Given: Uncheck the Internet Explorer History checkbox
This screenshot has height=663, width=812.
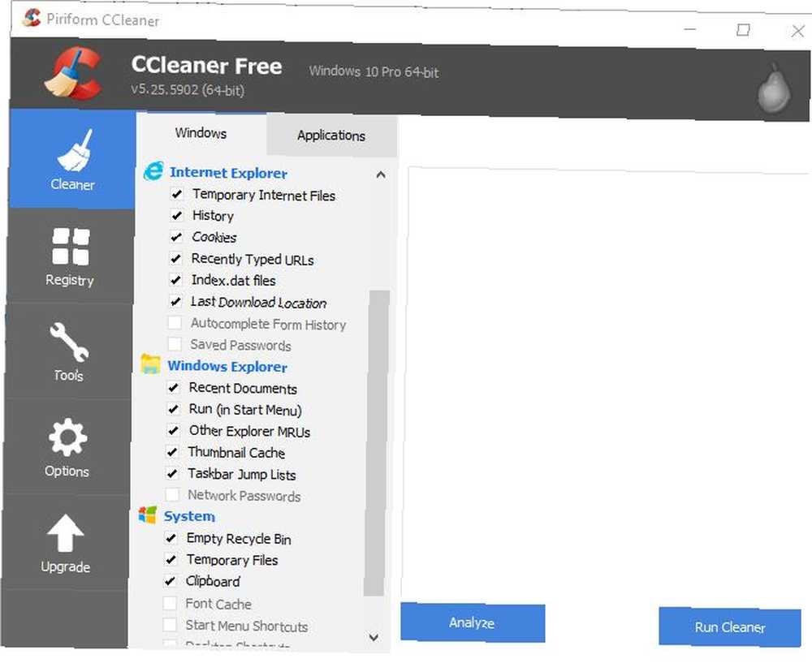Looking at the screenshot, I should [x=176, y=215].
